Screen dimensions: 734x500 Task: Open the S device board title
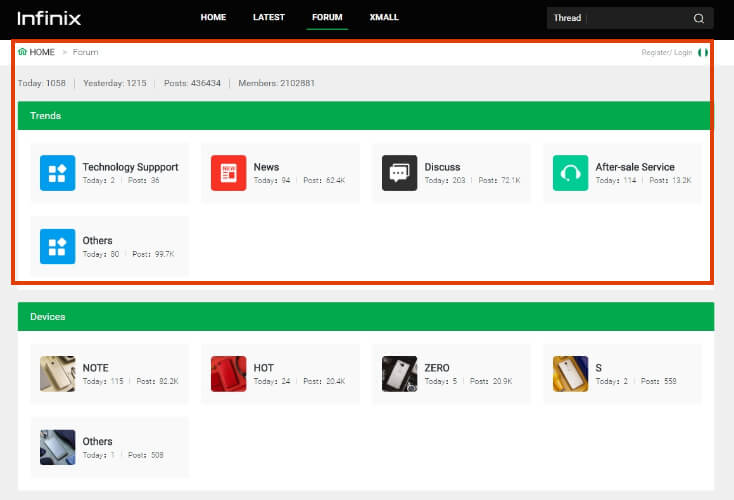(x=599, y=368)
